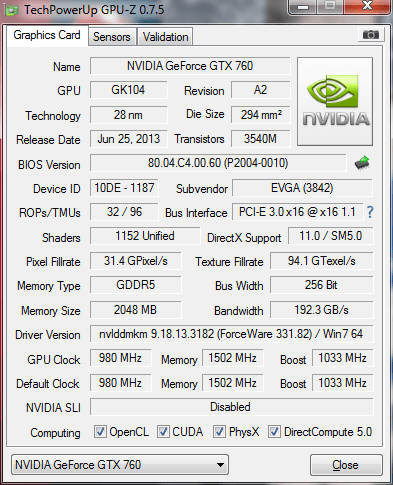Toggle the CUDA checkbox

[163, 431]
